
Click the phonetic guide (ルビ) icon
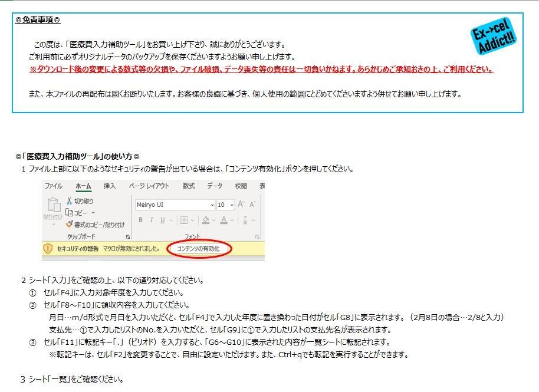point(245,220)
